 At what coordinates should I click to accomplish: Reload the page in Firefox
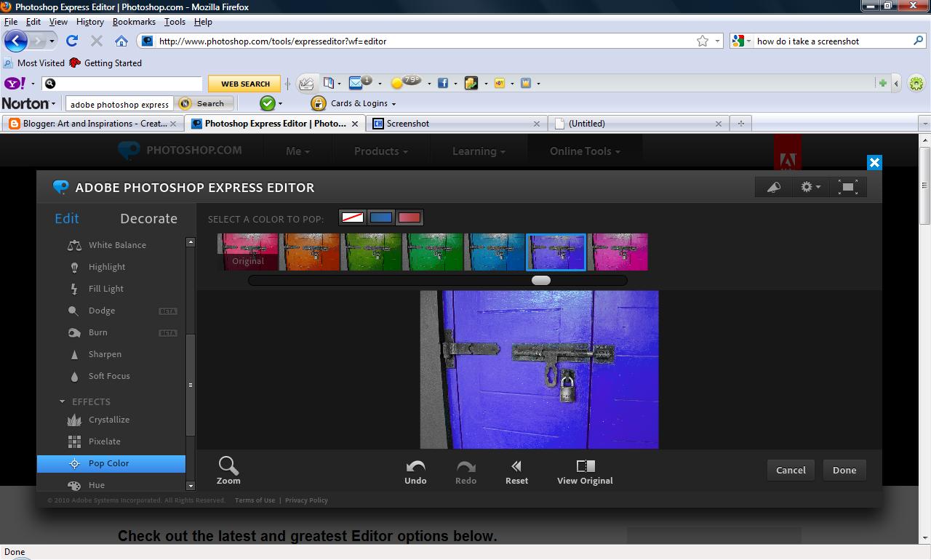click(71, 41)
